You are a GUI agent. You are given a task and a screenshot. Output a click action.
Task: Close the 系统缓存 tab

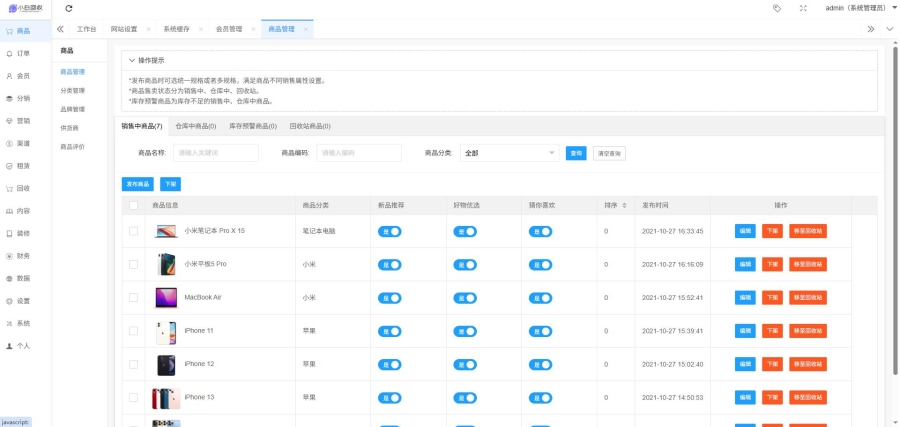[x=201, y=29]
